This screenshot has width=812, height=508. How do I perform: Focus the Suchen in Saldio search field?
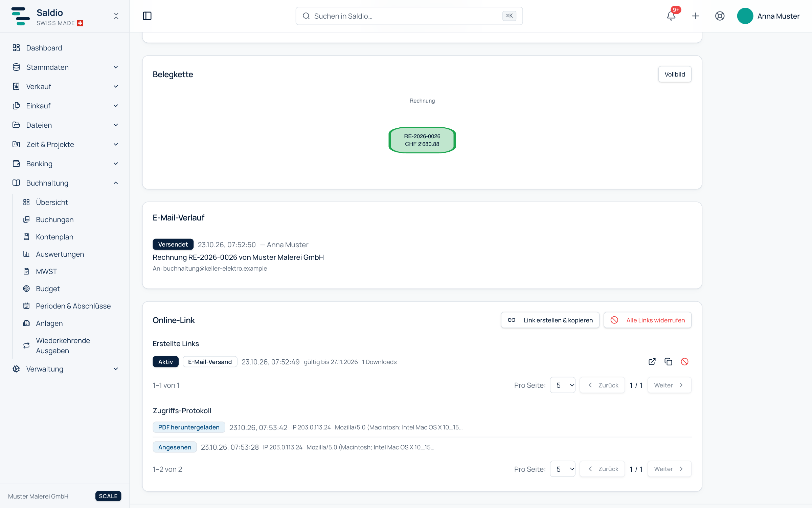pyautogui.click(x=409, y=16)
